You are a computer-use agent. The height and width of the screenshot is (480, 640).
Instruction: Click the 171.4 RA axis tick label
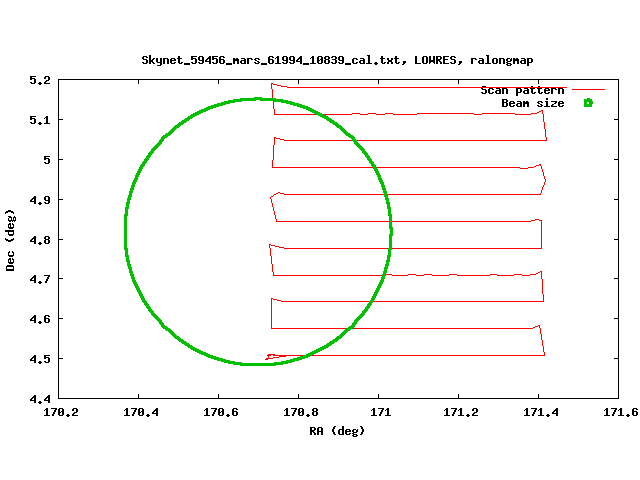coord(541,413)
